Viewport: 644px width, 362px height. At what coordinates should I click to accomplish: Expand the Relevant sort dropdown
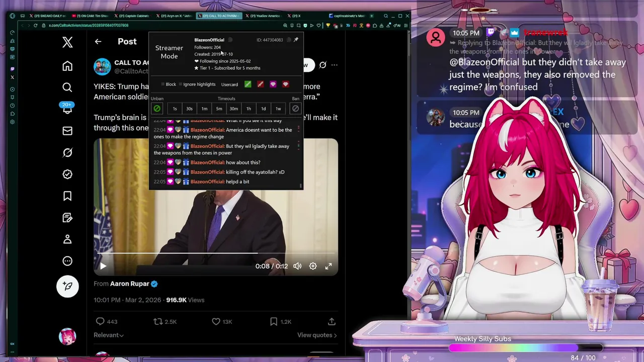click(x=109, y=335)
